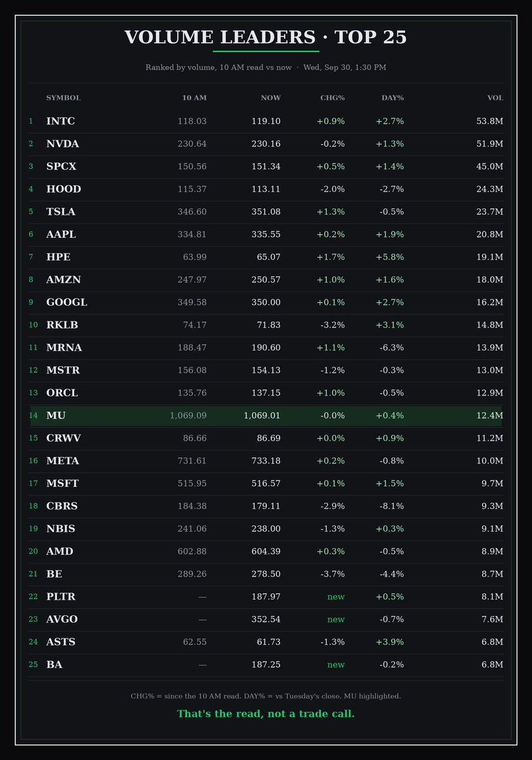Select the NVDA symbol

point(63,144)
